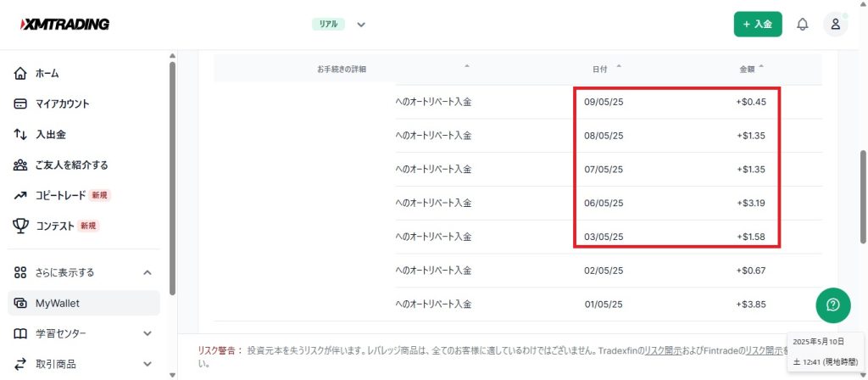
Task: Open ご友人を紹介する menu item
Action: (71, 165)
